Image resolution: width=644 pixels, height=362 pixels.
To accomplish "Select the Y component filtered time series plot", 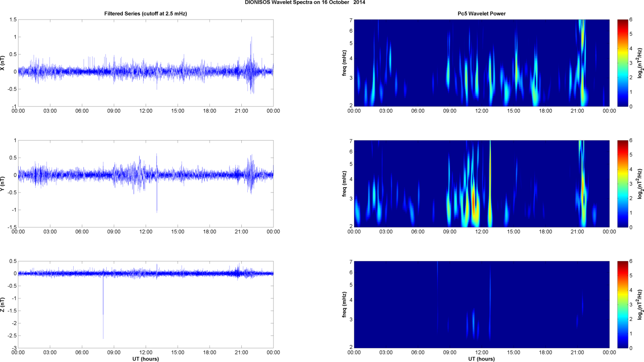I will 146,184.
